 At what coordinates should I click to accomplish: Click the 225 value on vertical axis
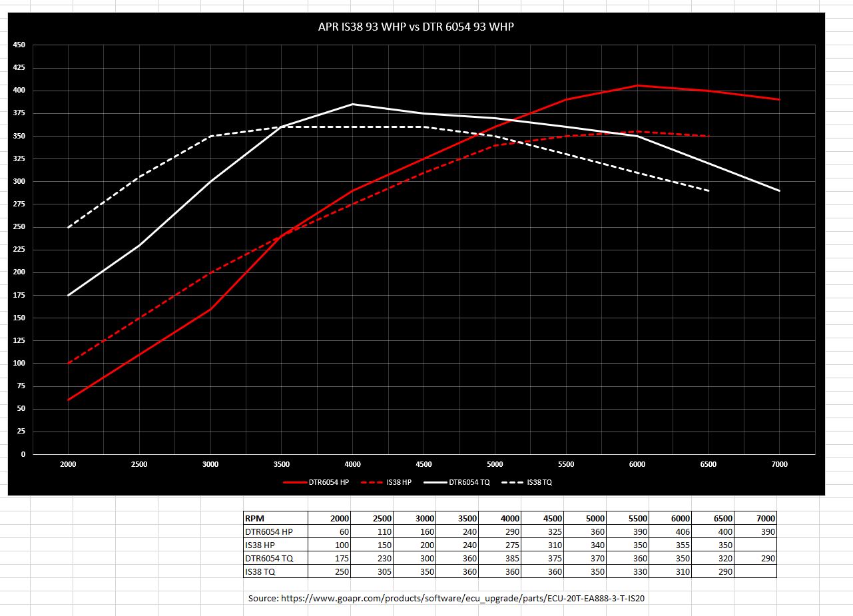19,250
